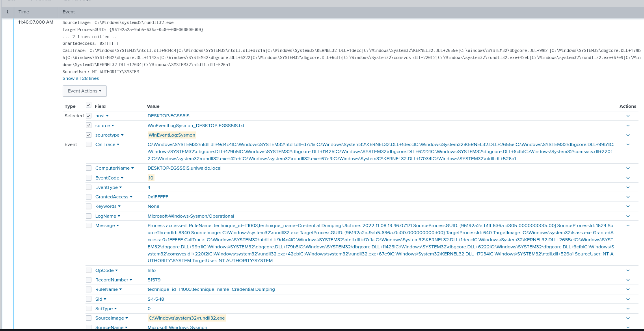Tick the RecordNumber field checkbox
Image resolution: width=644 pixels, height=331 pixels.
pyautogui.click(x=89, y=280)
